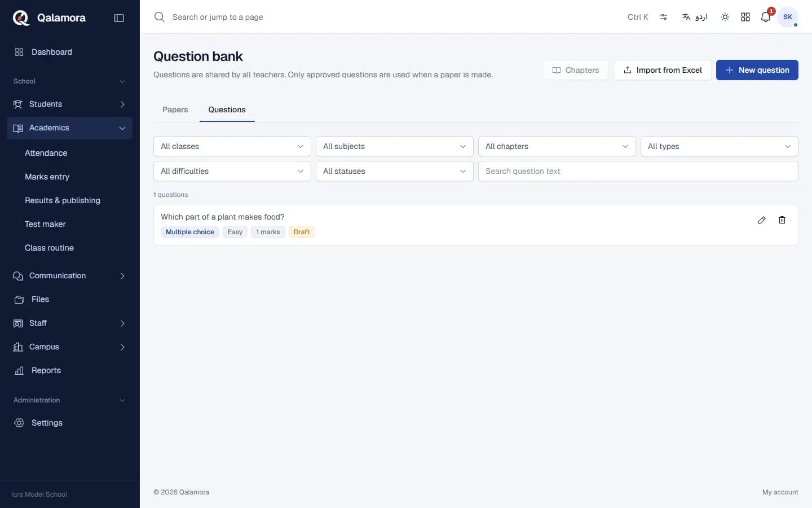
Task: Click Import from Excel button
Action: (663, 70)
